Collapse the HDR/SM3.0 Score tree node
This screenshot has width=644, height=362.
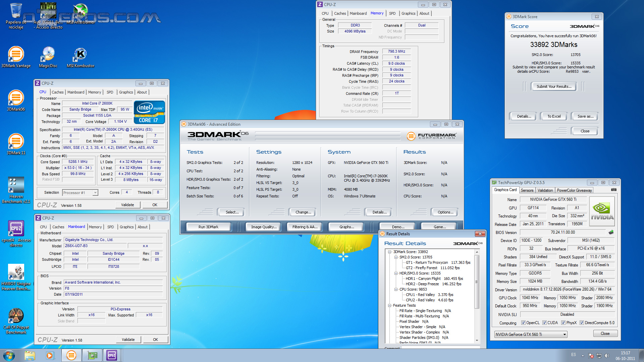pyautogui.click(x=396, y=273)
